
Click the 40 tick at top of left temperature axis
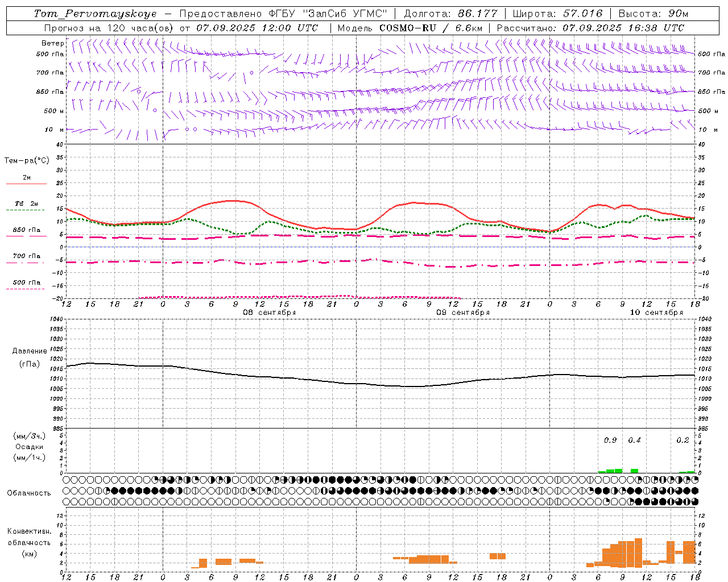(60, 144)
